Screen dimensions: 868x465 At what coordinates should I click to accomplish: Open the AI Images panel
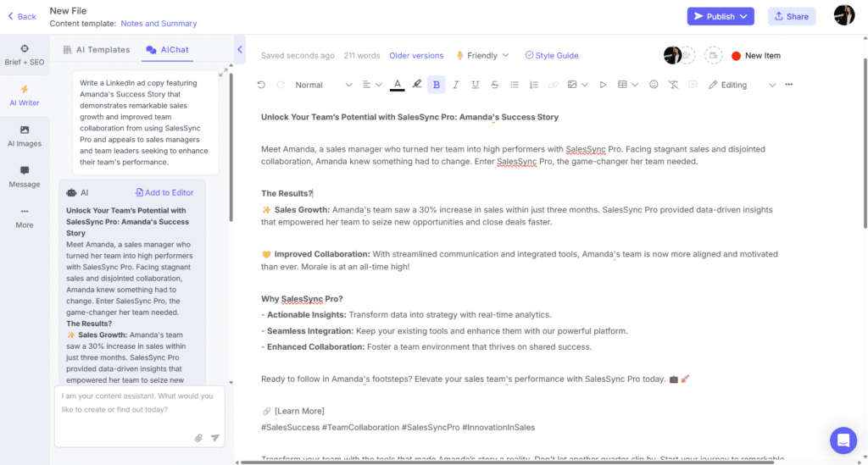25,136
